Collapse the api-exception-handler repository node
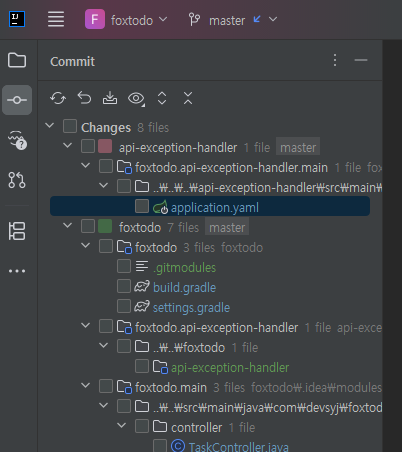This screenshot has height=452, width=402. (68, 146)
